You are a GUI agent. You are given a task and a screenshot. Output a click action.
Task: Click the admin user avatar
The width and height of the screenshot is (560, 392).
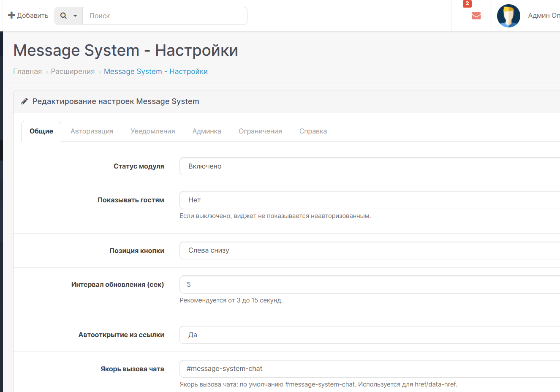coord(508,16)
